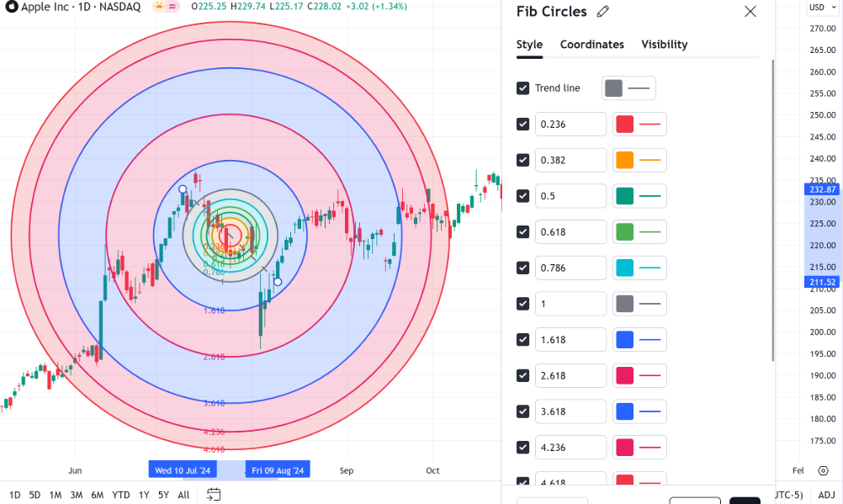This screenshot has width=843, height=504.
Task: Click the Apple logo symbol icon
Action: pos(12,7)
